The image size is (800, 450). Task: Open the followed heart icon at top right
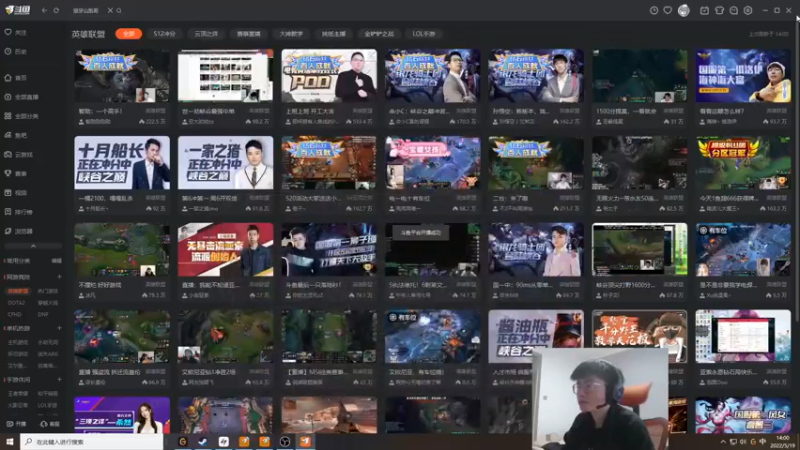pyautogui.click(x=667, y=10)
